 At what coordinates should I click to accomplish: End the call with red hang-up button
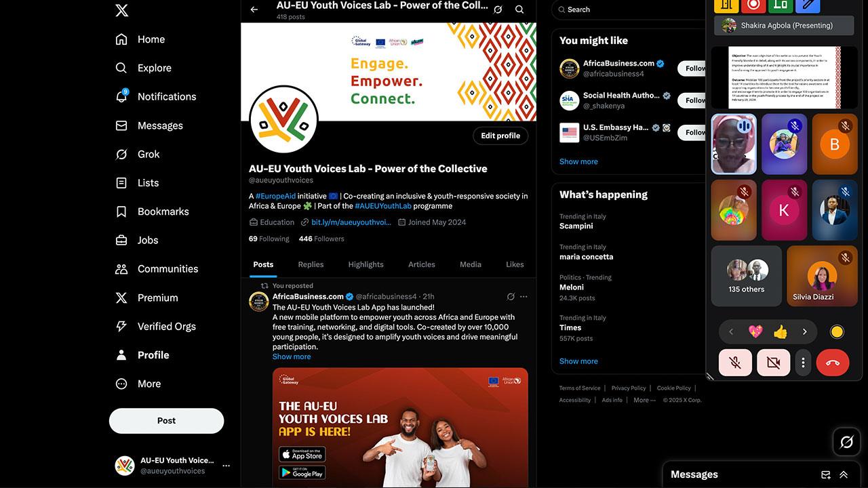click(x=833, y=363)
